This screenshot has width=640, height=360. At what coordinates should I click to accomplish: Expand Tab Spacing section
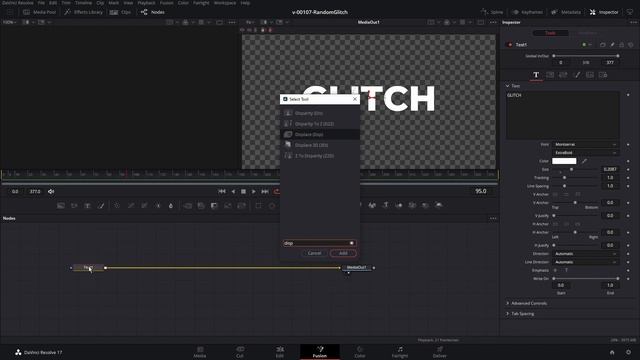[x=507, y=314]
